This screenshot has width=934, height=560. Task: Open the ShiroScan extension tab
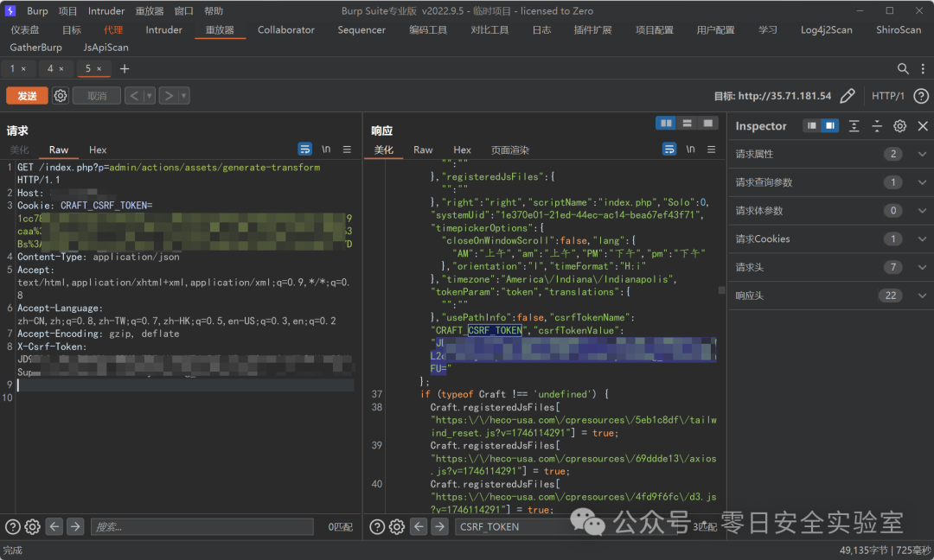pos(899,29)
